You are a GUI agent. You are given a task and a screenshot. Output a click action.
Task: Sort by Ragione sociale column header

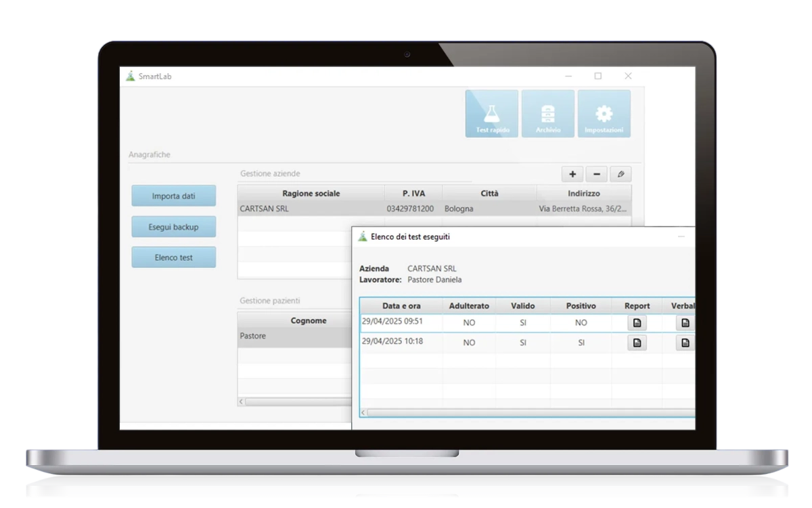coord(311,193)
